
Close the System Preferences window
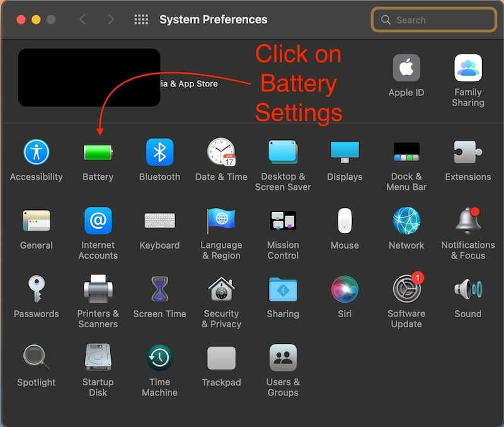click(21, 20)
